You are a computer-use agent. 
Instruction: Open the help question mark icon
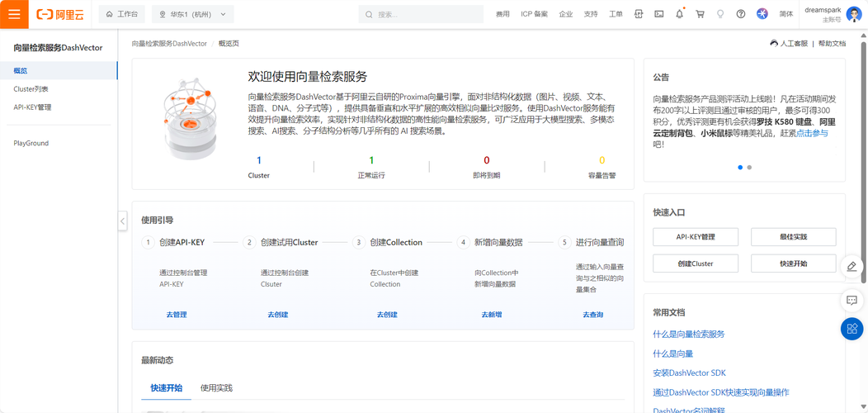(x=741, y=14)
